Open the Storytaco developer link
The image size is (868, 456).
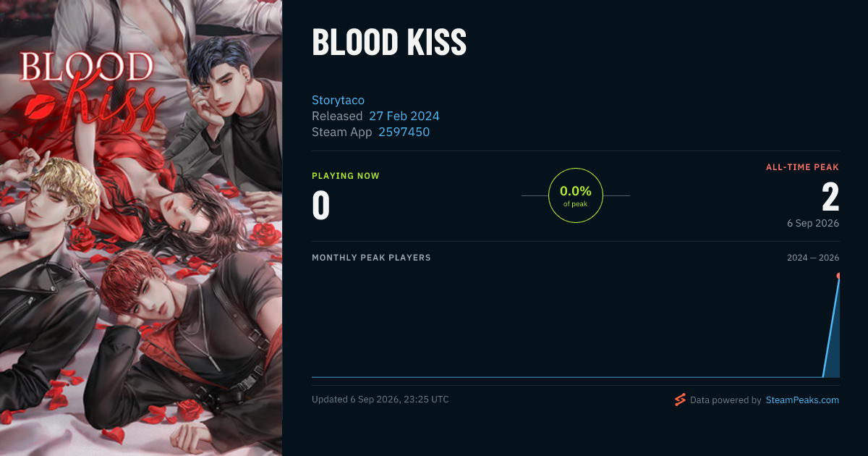[338, 100]
